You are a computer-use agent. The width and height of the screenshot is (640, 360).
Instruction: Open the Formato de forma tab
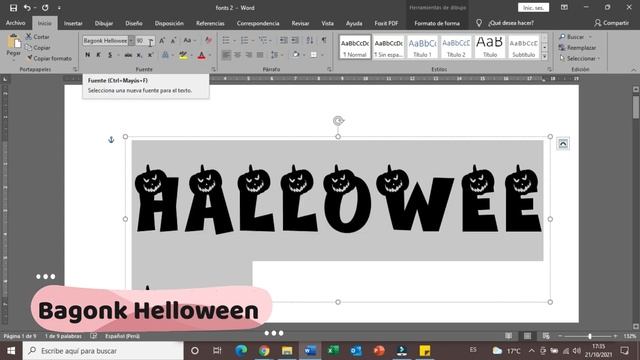437,23
